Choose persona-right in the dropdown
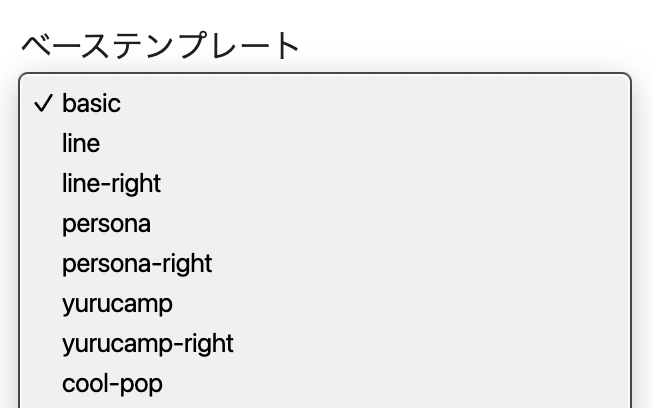Viewport: 652px width, 408px height. click(x=137, y=263)
